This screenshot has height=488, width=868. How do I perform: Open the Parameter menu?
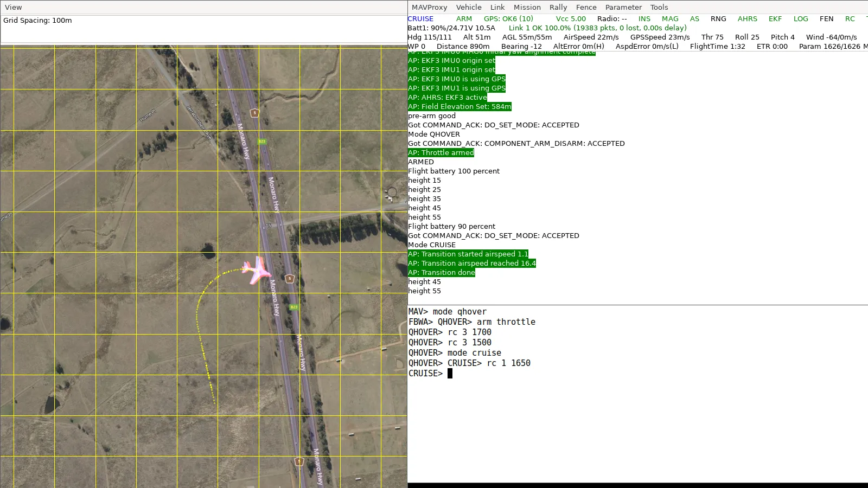pos(623,7)
